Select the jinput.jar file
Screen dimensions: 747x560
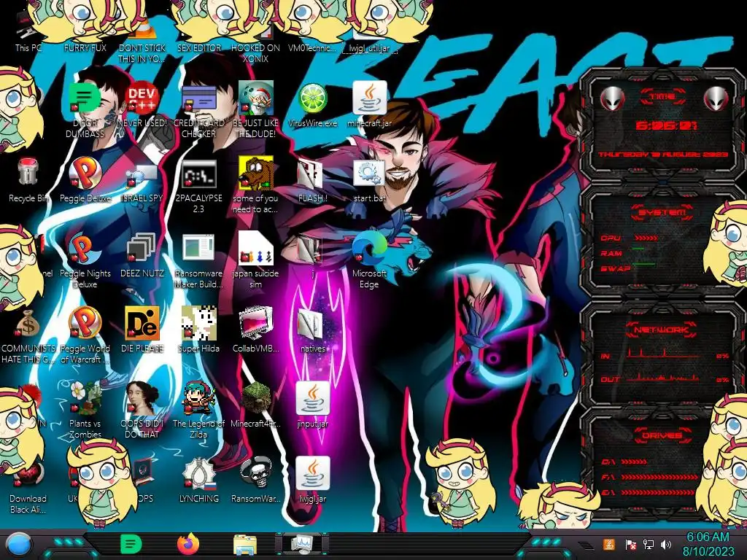[312, 398]
